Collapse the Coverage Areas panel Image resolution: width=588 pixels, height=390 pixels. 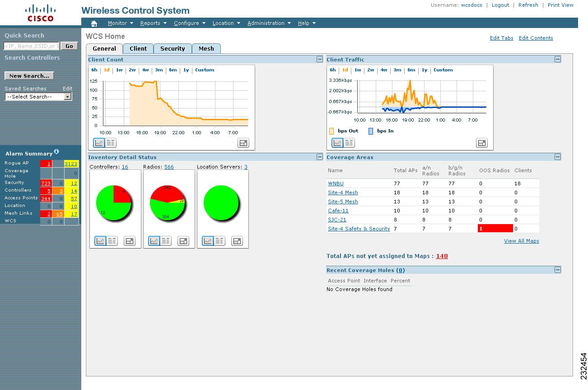(558, 157)
